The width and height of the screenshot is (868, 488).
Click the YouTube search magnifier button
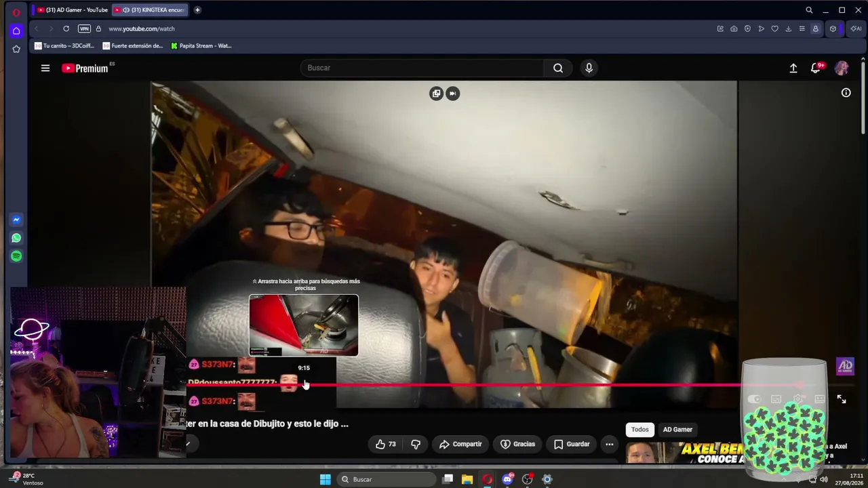click(x=558, y=68)
